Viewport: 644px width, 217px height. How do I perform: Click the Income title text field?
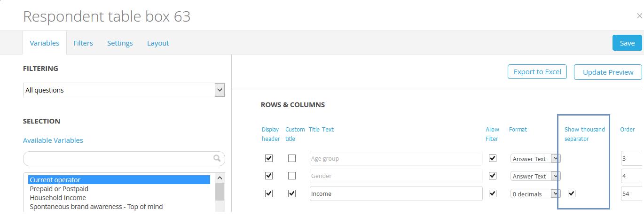point(396,194)
